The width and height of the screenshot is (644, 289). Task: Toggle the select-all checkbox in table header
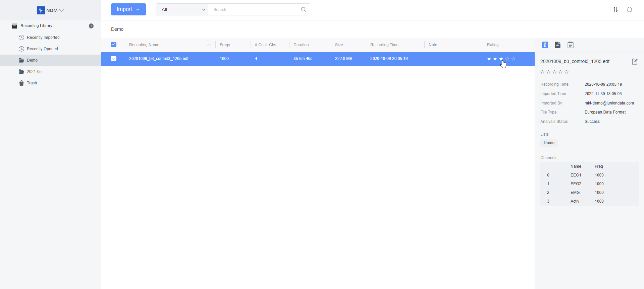click(114, 45)
